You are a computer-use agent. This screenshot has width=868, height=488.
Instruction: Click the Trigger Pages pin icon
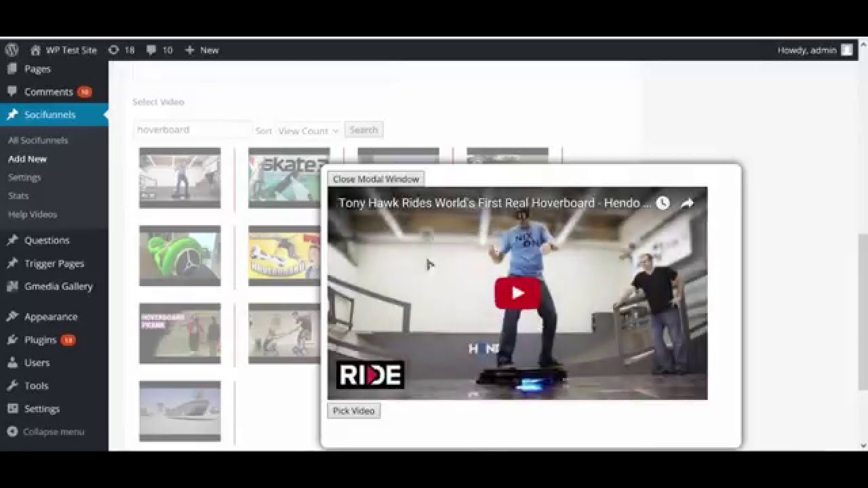pyautogui.click(x=12, y=263)
